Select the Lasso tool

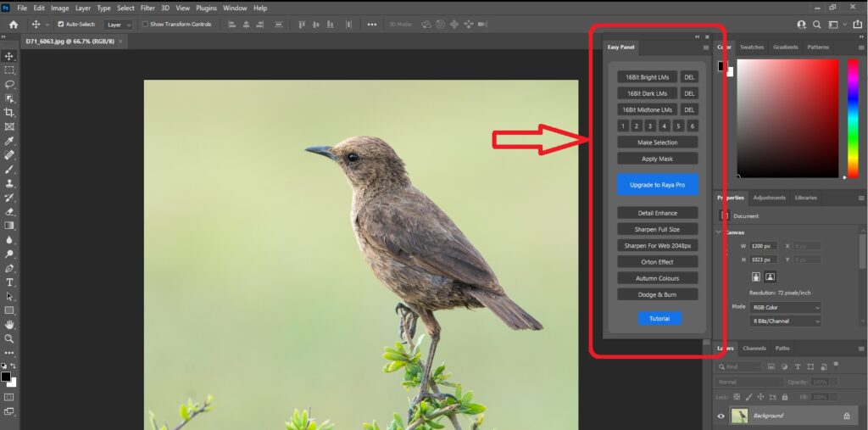click(x=9, y=84)
